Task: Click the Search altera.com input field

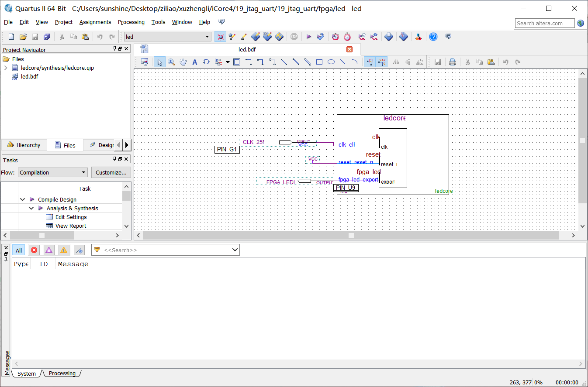Action: click(545, 23)
